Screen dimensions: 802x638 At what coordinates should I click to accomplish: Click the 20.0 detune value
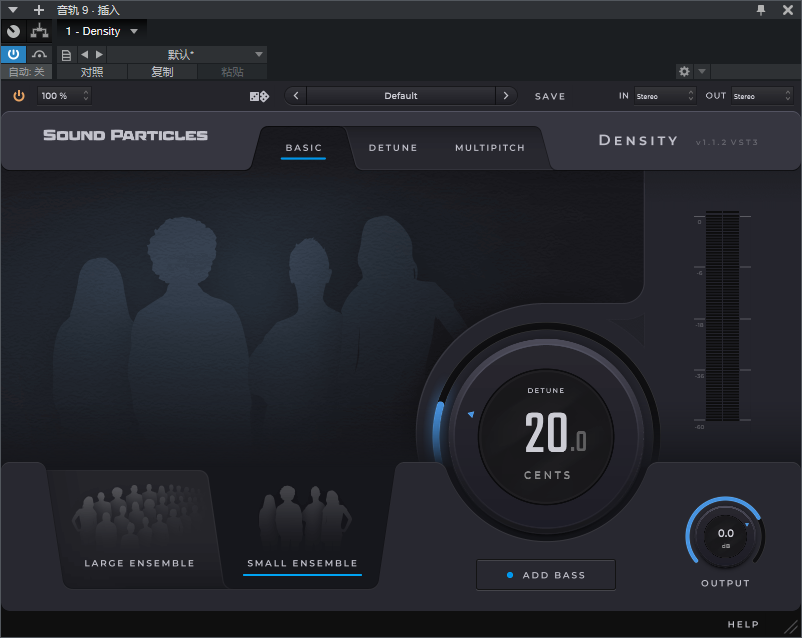[x=555, y=433]
